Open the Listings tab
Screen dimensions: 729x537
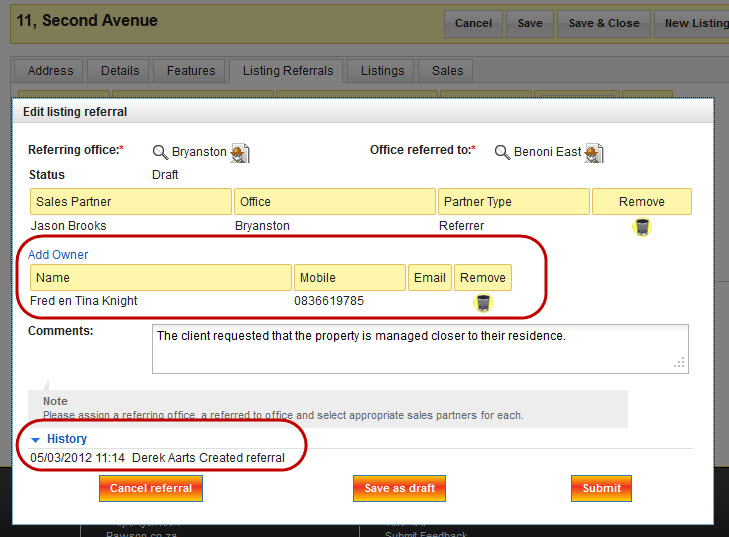pos(382,71)
